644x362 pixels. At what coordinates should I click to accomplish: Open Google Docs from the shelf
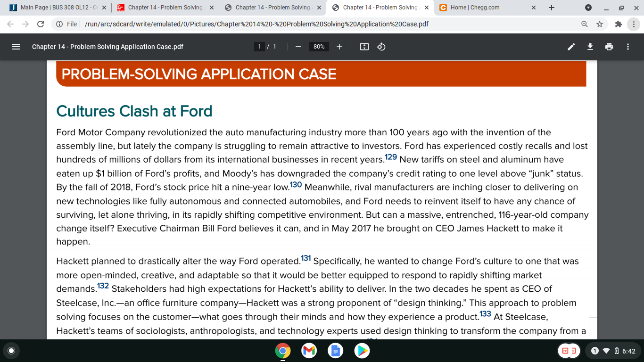[x=335, y=351]
